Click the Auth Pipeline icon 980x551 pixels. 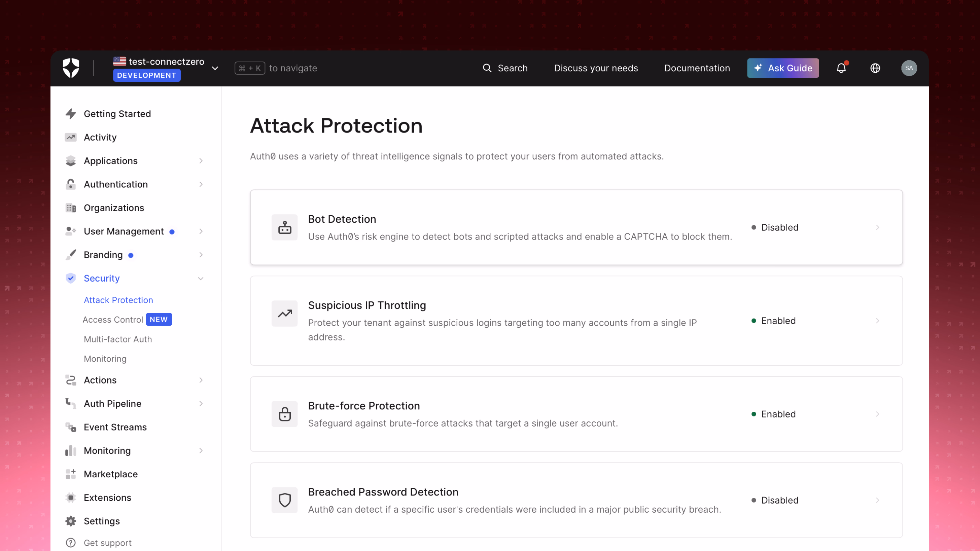point(71,404)
